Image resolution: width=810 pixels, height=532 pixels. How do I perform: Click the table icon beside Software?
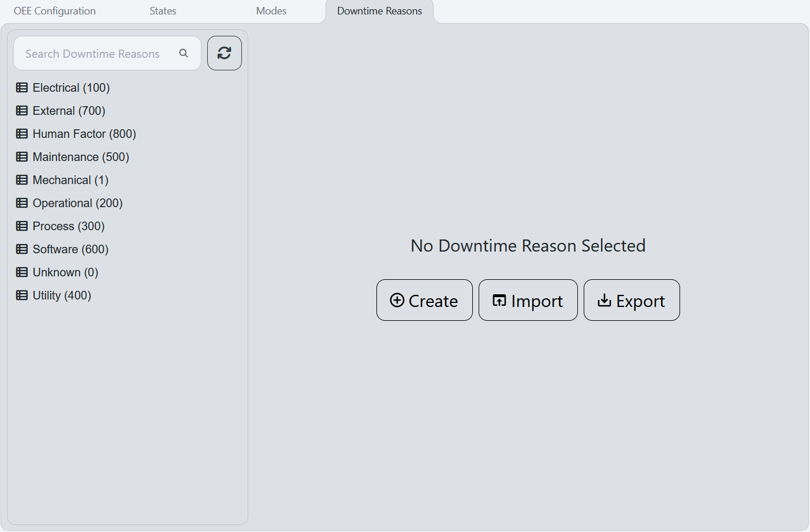22,249
